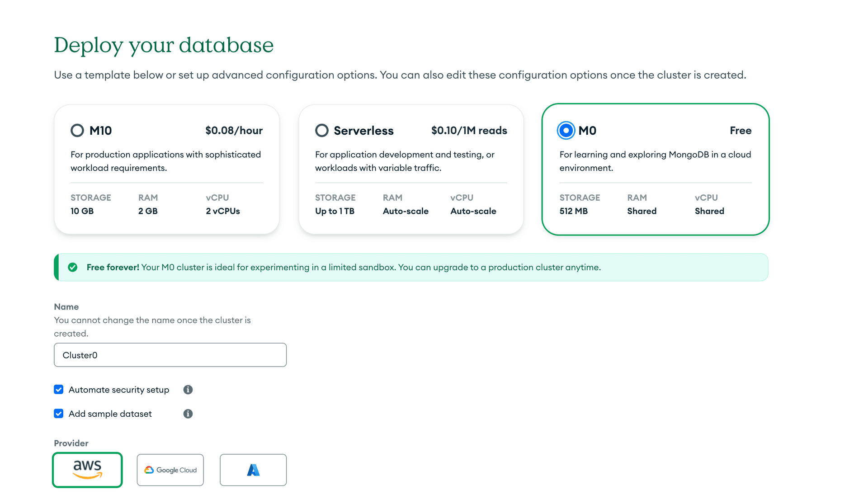Click the selected M0 radio button
868x499 pixels.
point(566,130)
